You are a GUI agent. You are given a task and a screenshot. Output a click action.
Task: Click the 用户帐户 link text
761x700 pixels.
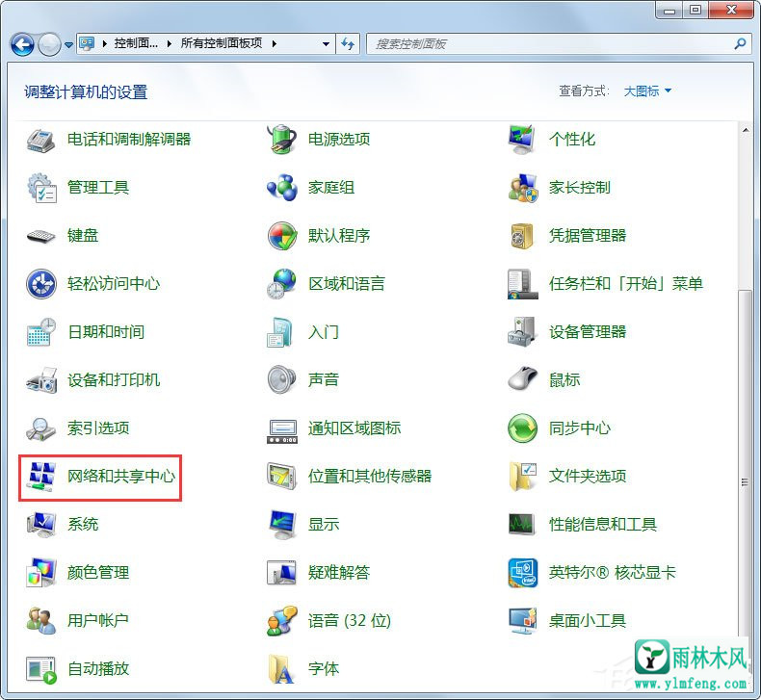point(98,620)
